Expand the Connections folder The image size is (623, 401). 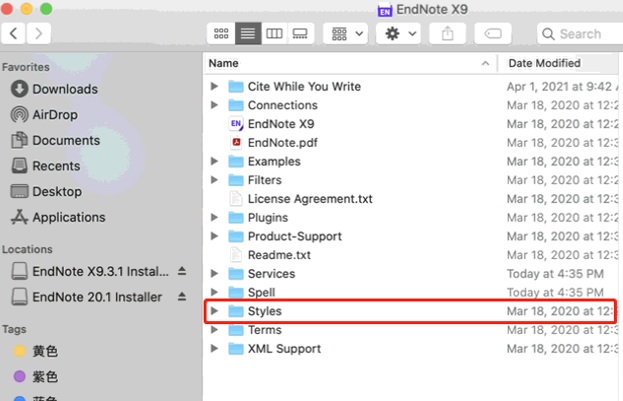tap(214, 105)
